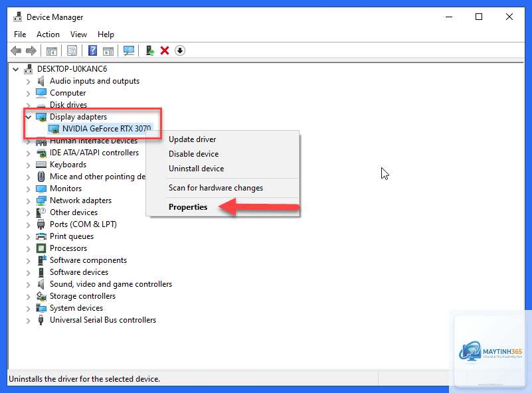Open the Action menu
The height and width of the screenshot is (393, 532).
coord(48,35)
